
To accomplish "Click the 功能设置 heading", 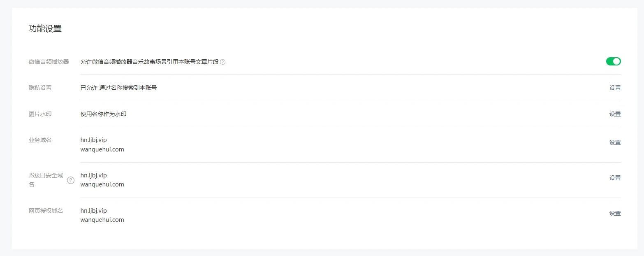I will pyautogui.click(x=45, y=29).
